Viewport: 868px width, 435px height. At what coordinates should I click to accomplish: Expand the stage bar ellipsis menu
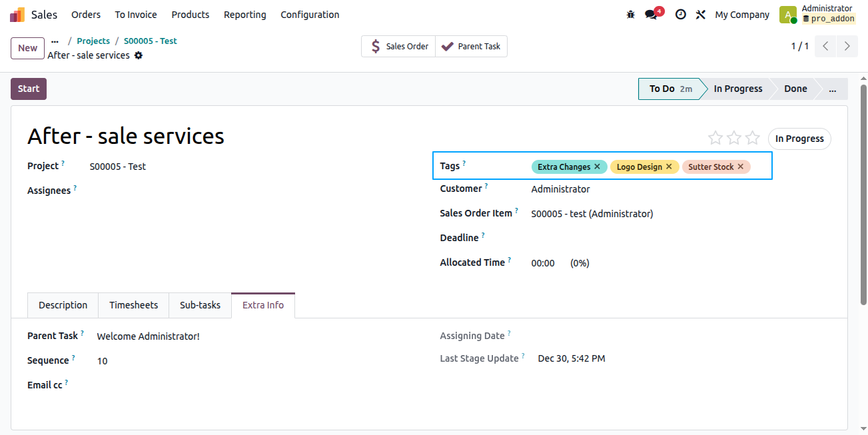tap(832, 89)
